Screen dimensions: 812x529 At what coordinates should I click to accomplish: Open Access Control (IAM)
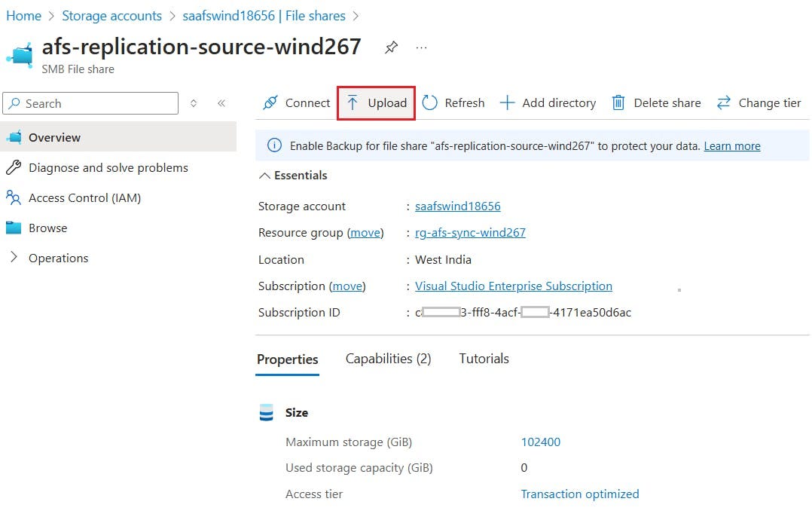pyautogui.click(x=85, y=198)
